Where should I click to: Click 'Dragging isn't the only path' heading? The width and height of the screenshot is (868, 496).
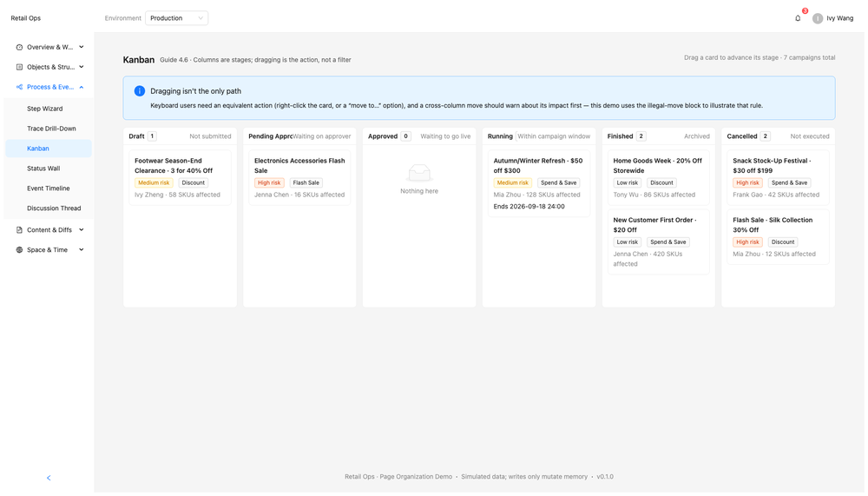point(196,91)
